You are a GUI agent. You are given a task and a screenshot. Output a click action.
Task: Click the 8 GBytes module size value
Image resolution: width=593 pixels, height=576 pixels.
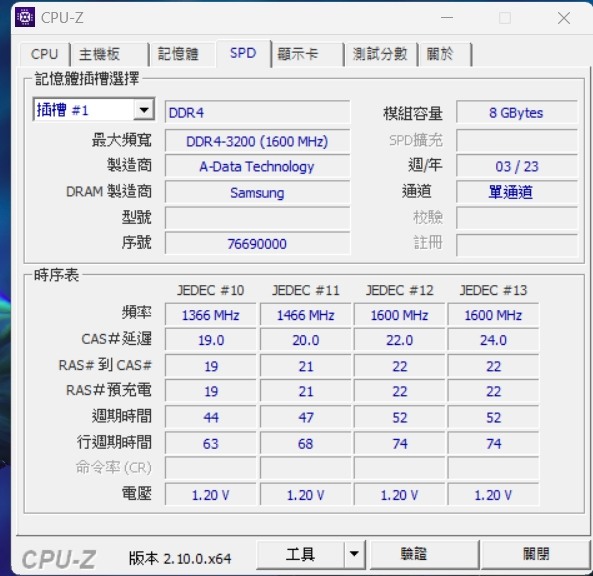click(x=517, y=113)
